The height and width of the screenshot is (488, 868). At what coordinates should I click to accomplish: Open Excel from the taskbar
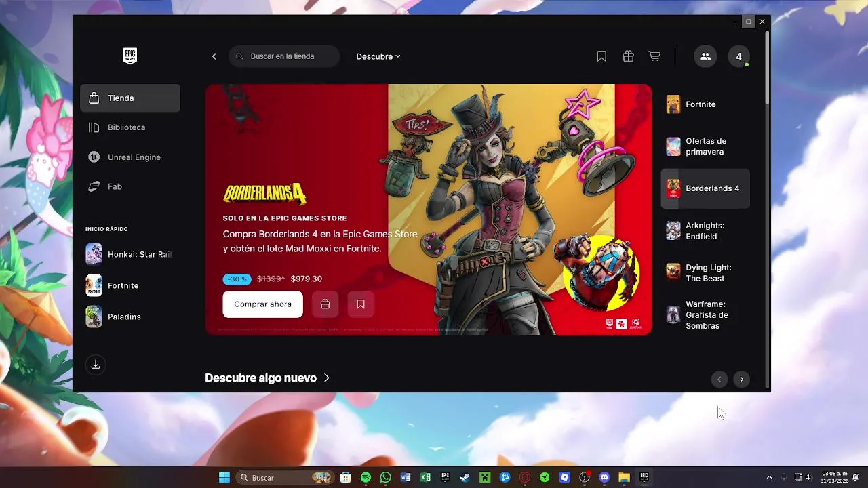[x=425, y=477]
